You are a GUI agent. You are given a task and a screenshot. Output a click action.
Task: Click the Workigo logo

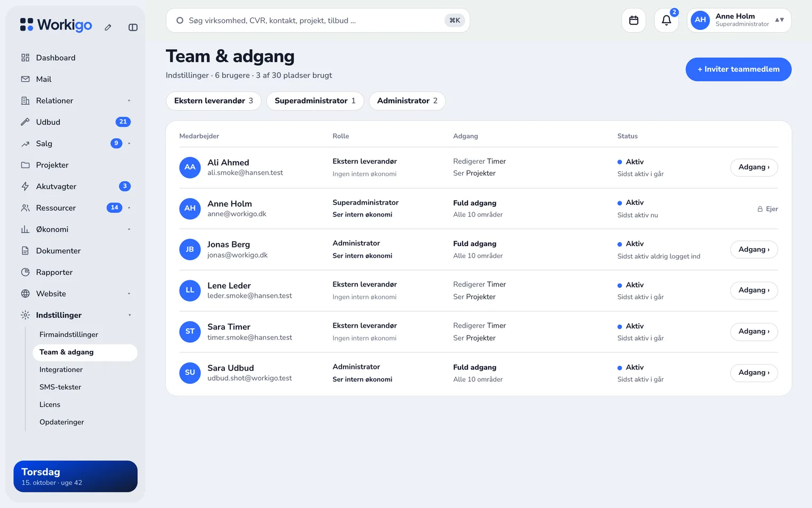pos(56,25)
